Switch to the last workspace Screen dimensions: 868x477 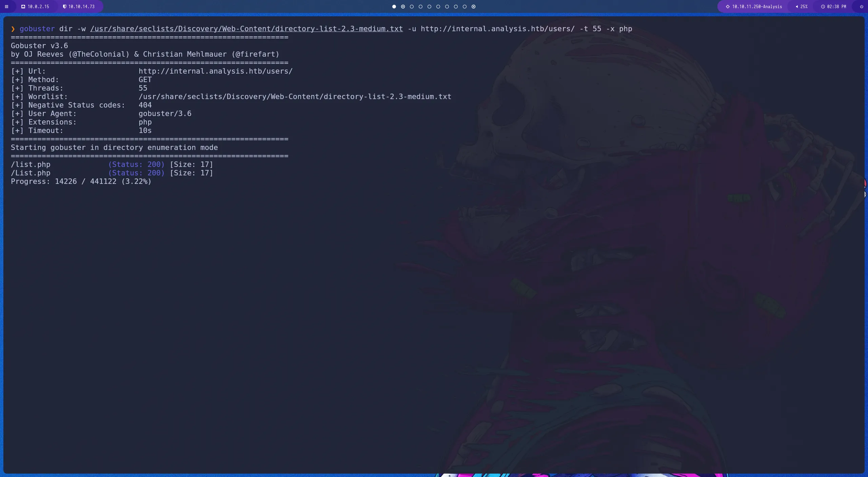click(473, 6)
